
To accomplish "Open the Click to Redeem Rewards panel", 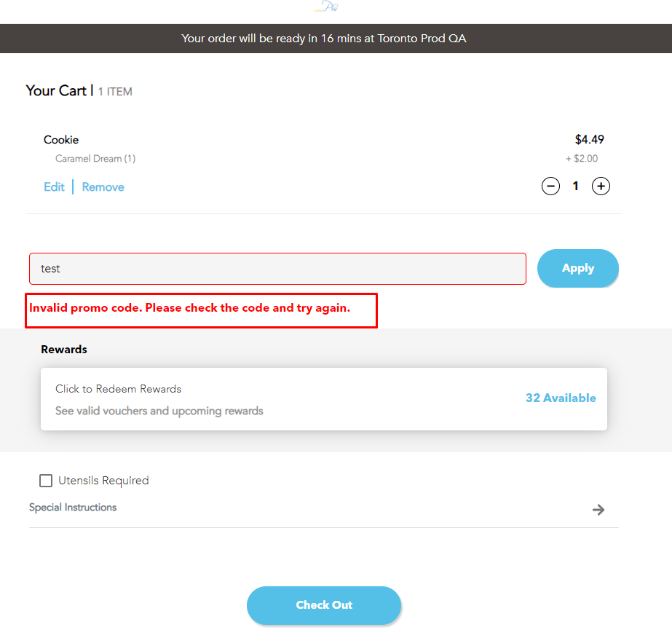I will [118, 388].
